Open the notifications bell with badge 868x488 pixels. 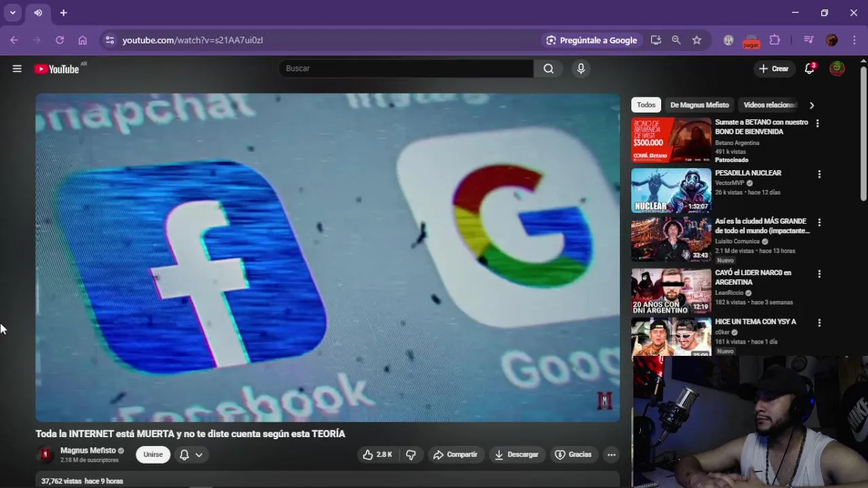point(810,68)
